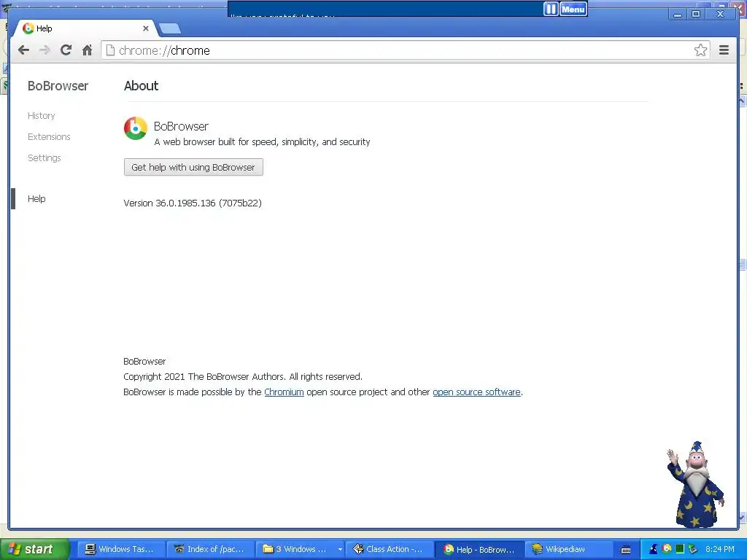
Task: Expand the grouped Windows taskbar dropdown arrow
Action: pos(340,549)
